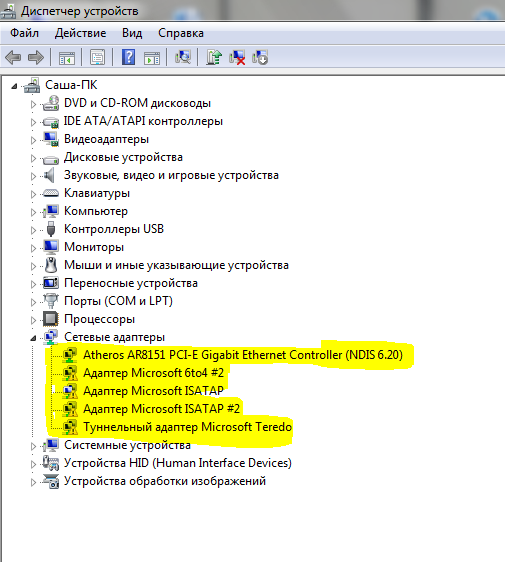This screenshot has width=505, height=562.
Task: Click the blue Help question-mark icon
Action: pyautogui.click(x=129, y=57)
